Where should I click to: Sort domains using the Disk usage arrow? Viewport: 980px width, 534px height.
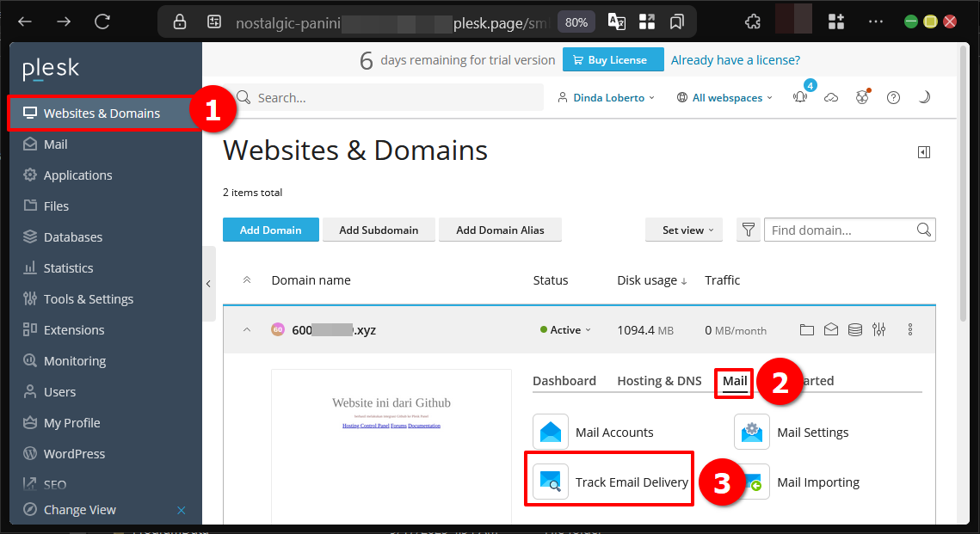click(x=680, y=280)
